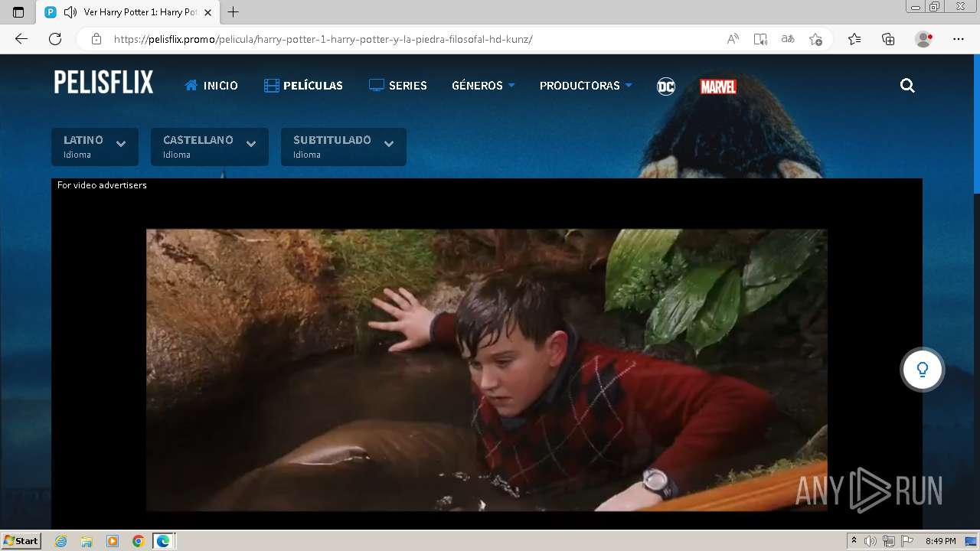Close the Harry Potter tab
The width and height of the screenshot is (980, 551).
[207, 12]
